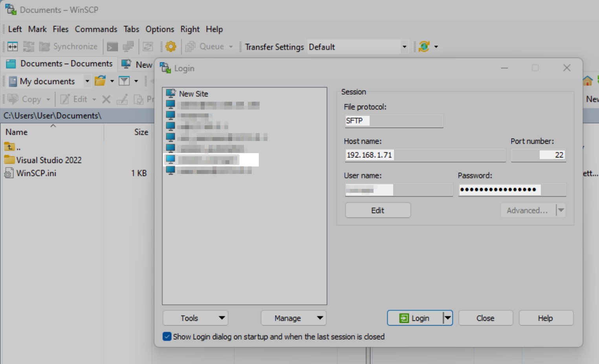Click the Home icon on the right panel
The image size is (599, 364).
pyautogui.click(x=587, y=80)
